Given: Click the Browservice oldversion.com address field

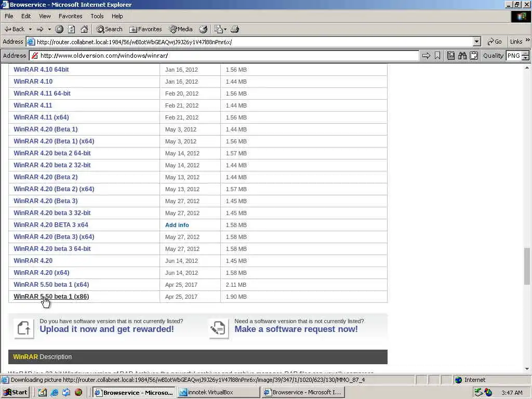Looking at the screenshot, I should (224, 56).
